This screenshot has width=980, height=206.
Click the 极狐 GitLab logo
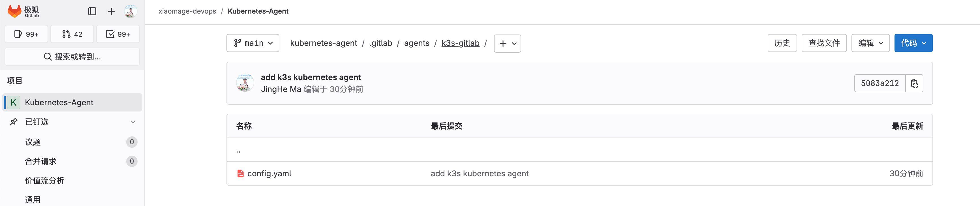[x=23, y=11]
